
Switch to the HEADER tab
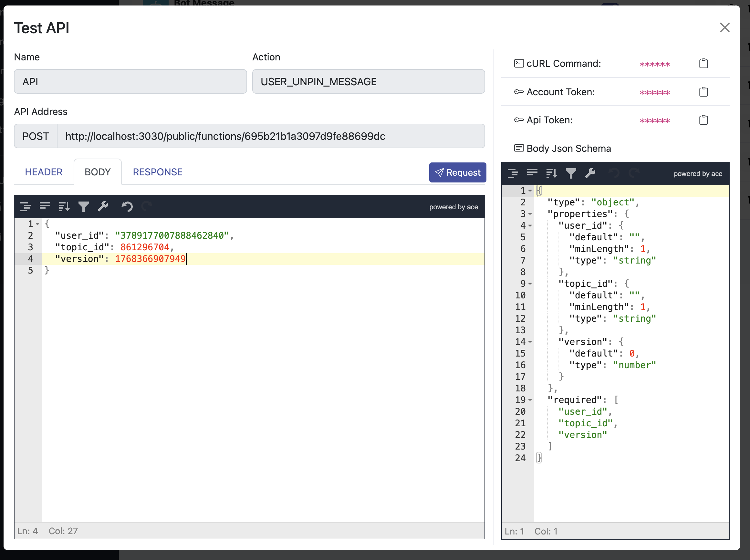(x=44, y=172)
